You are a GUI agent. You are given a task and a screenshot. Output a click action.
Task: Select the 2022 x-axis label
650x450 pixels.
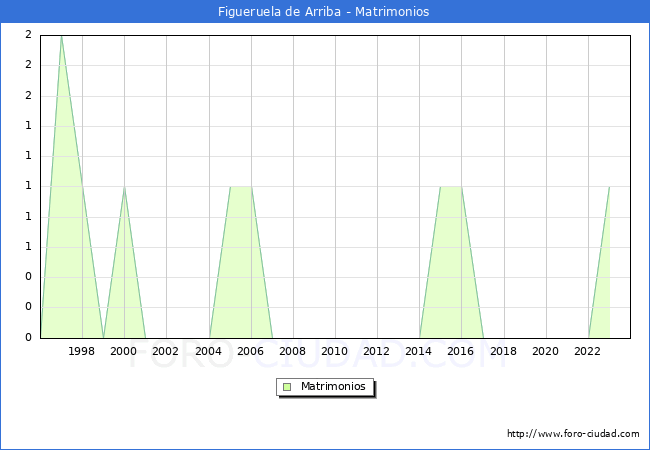(587, 351)
